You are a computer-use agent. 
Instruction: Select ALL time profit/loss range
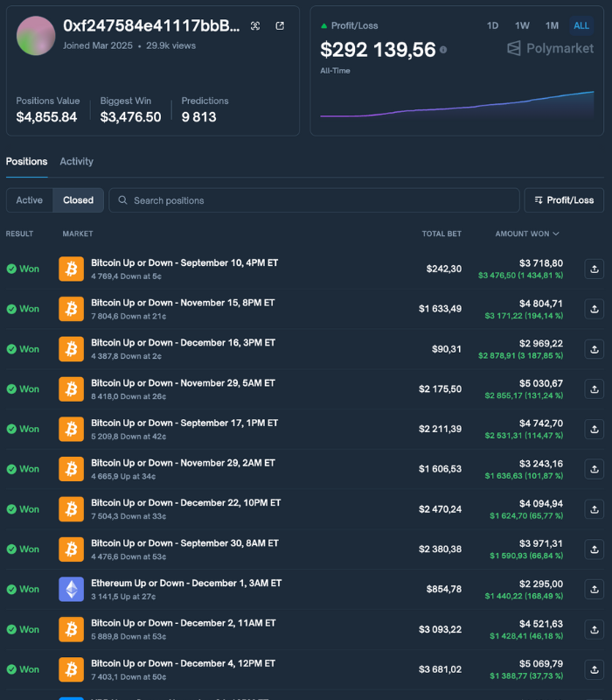pos(581,25)
